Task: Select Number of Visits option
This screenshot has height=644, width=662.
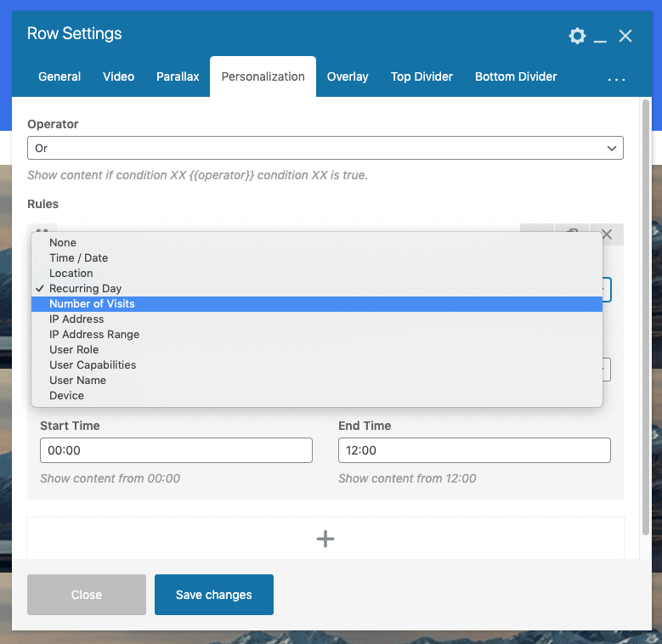Action: coord(92,304)
